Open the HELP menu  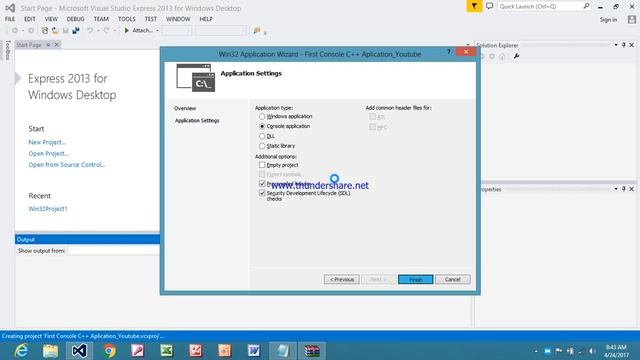pos(206,19)
